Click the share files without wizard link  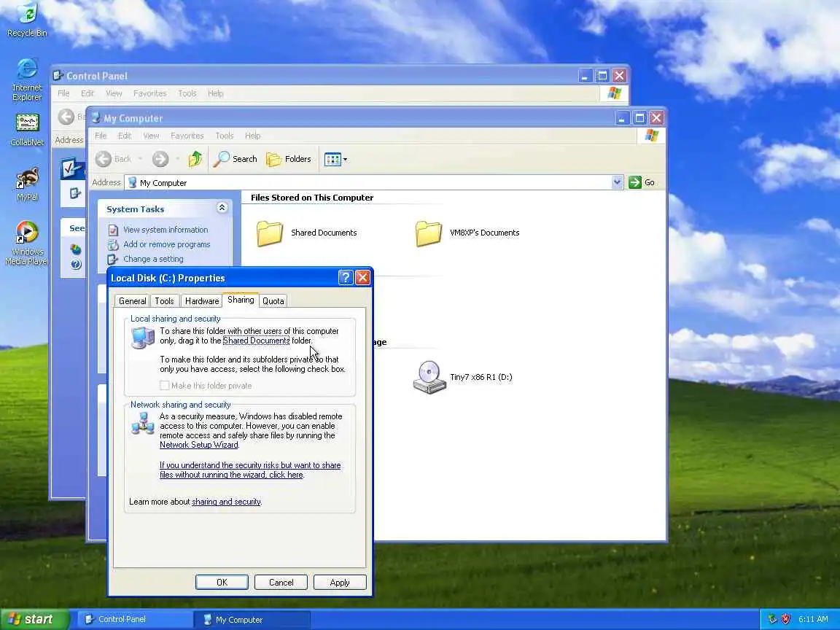[250, 470]
